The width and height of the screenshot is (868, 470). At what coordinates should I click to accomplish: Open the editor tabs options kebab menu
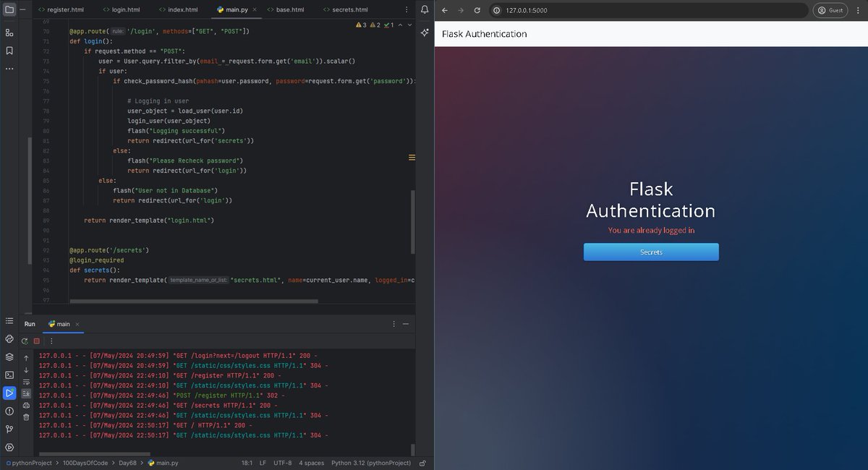coord(408,10)
